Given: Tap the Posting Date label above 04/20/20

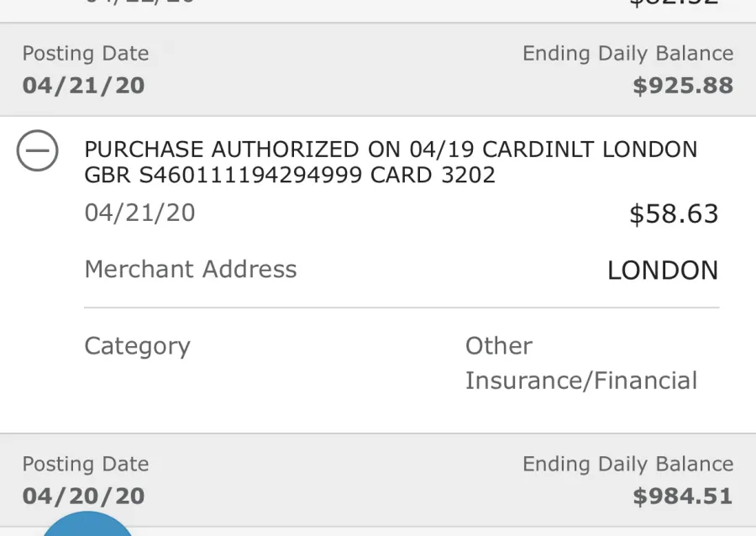Looking at the screenshot, I should click(x=86, y=465).
